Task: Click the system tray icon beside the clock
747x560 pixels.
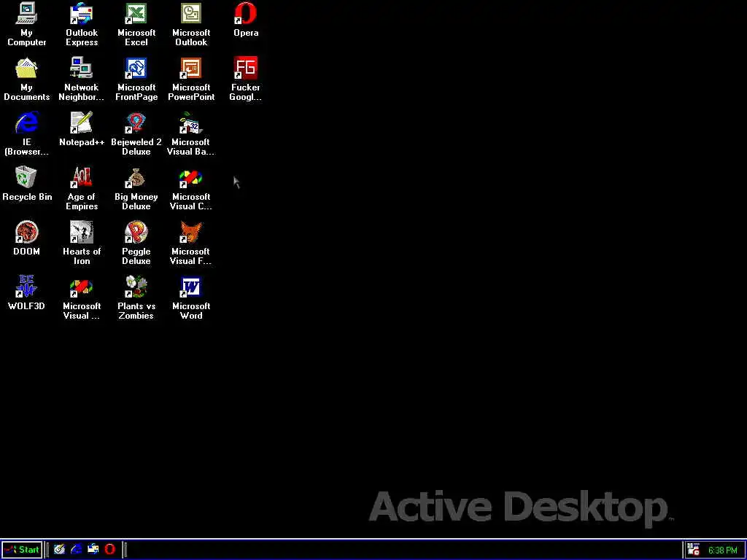Action: click(x=693, y=550)
